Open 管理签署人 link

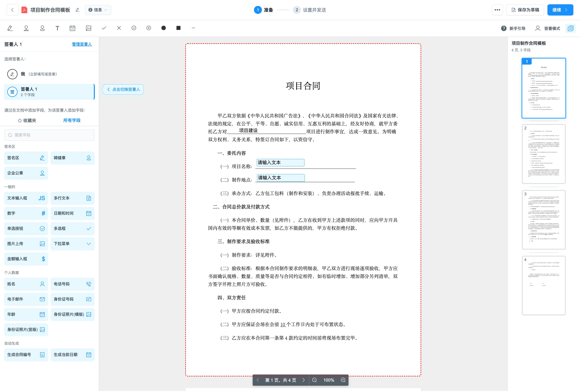[82, 44]
